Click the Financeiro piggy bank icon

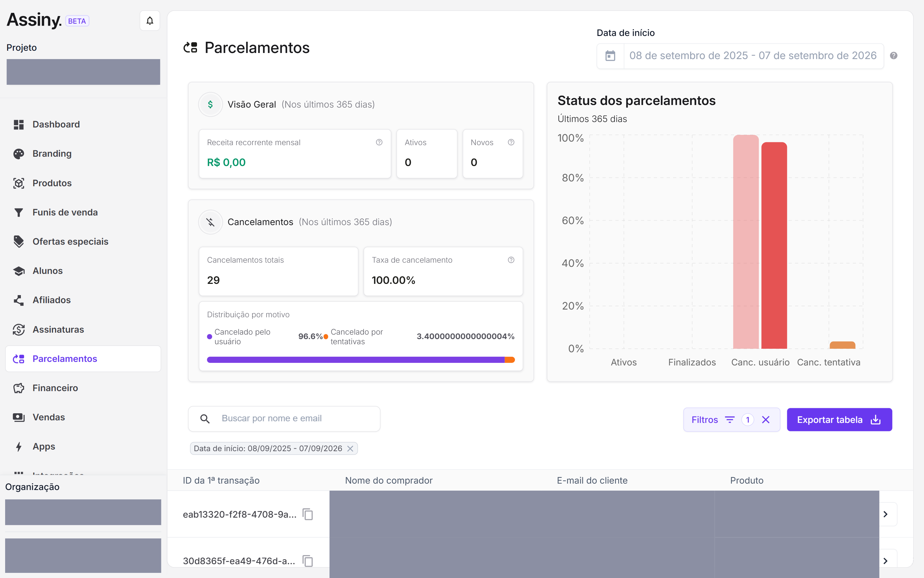click(19, 388)
